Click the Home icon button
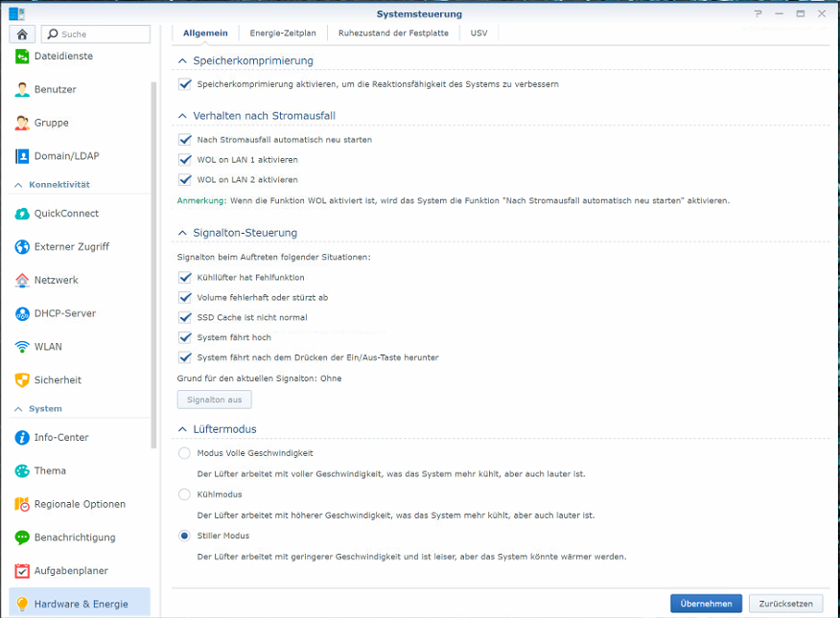 pyautogui.click(x=23, y=34)
